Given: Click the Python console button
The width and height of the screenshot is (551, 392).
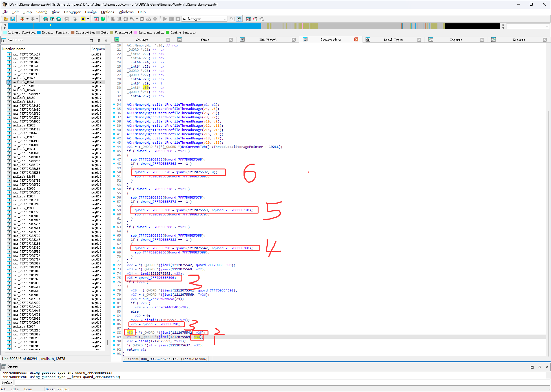Looking at the screenshot, I should [7, 383].
